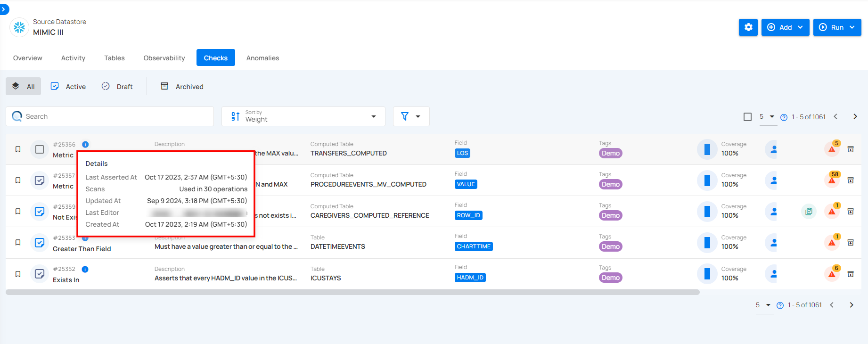Viewport: 868px width, 344px height.
Task: Click the MIMIC III snowflake datastore icon
Action: 19,27
